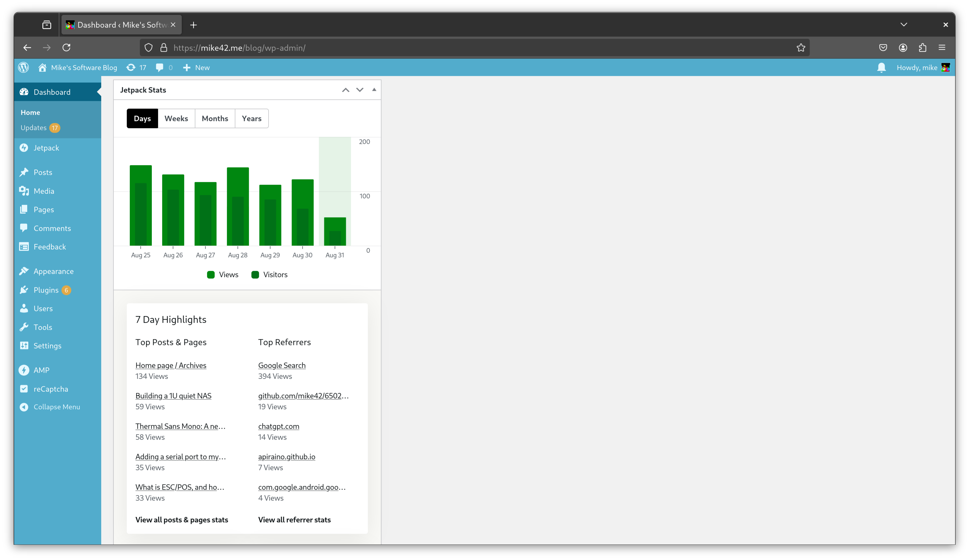
Task: Collapse Menu in the sidebar
Action: (x=57, y=407)
